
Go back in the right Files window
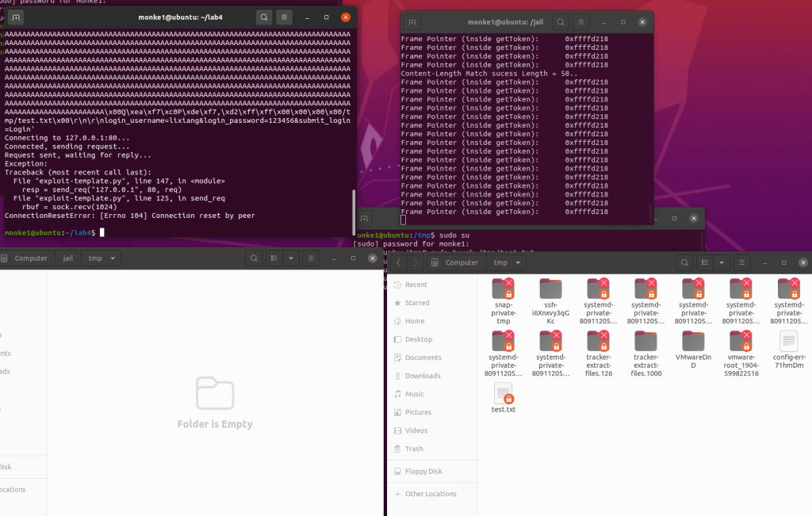[x=397, y=262]
